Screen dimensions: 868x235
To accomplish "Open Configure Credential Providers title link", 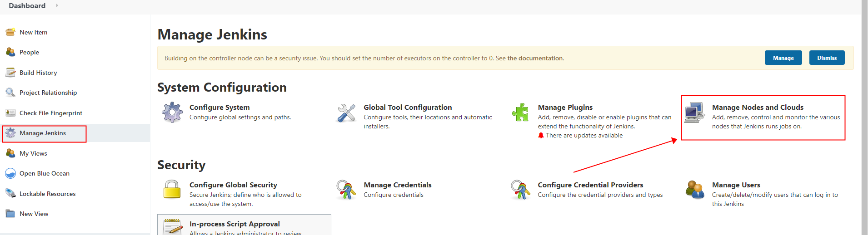I will point(590,185).
